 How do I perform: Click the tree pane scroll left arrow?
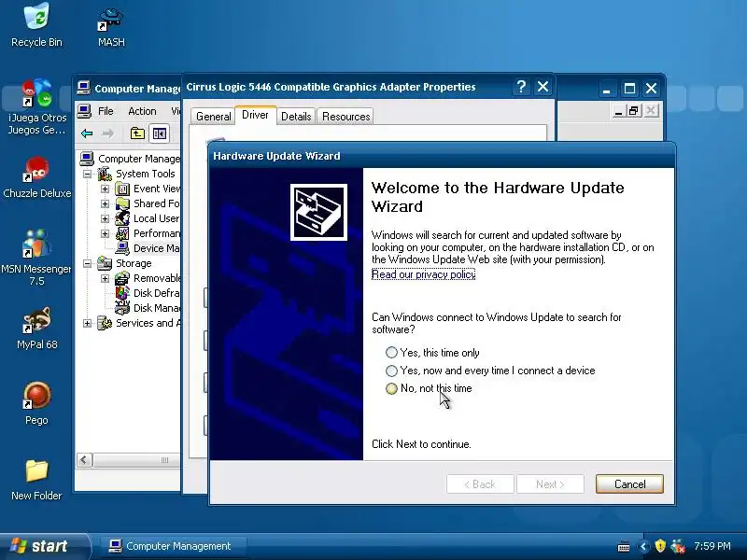pos(84,460)
